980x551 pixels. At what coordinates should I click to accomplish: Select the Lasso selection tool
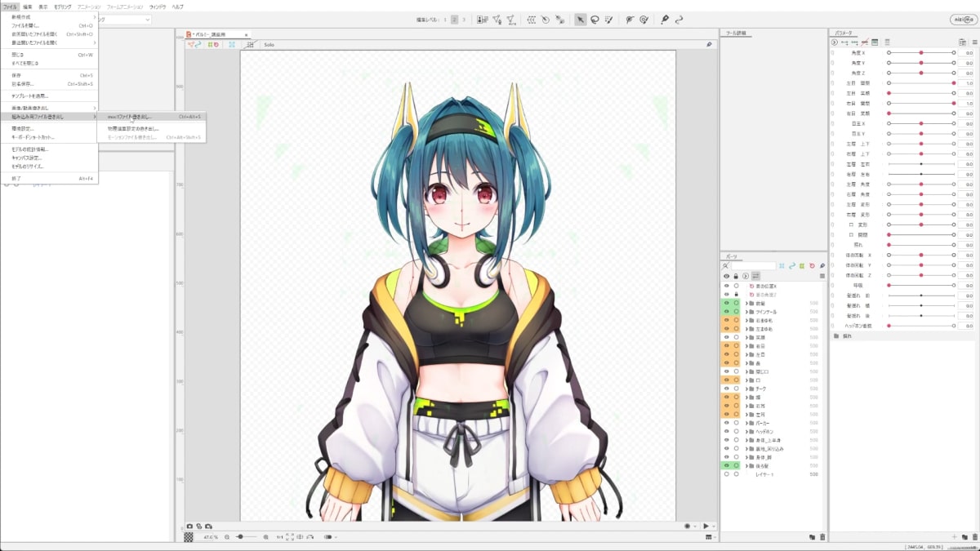pos(595,20)
